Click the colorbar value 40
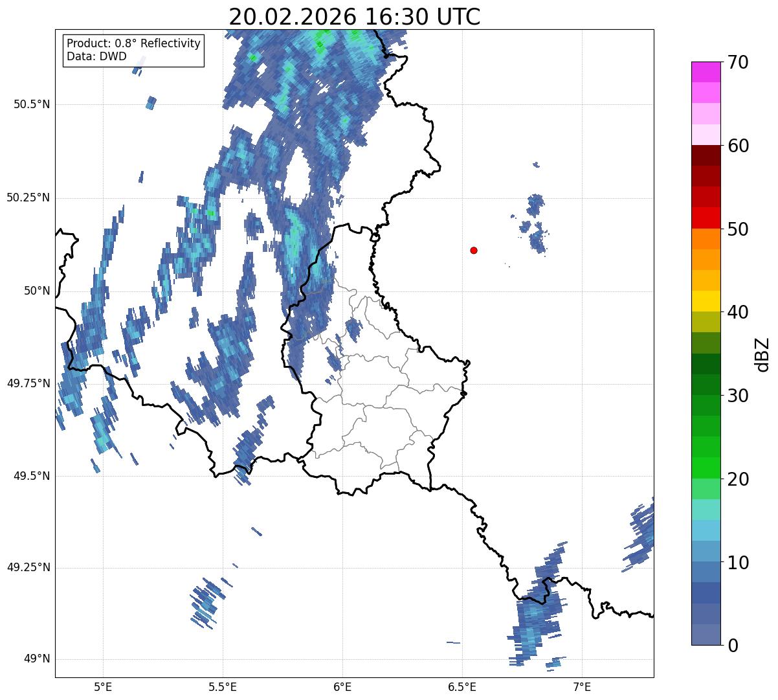Image resolution: width=778 pixels, height=700 pixels. click(x=738, y=312)
